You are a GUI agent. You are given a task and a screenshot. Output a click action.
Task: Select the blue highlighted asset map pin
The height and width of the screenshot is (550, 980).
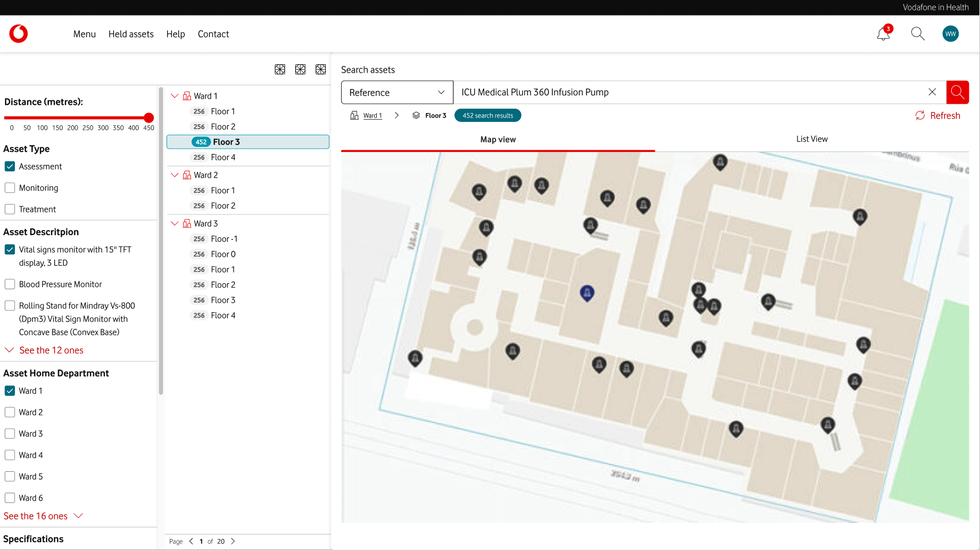tap(587, 292)
